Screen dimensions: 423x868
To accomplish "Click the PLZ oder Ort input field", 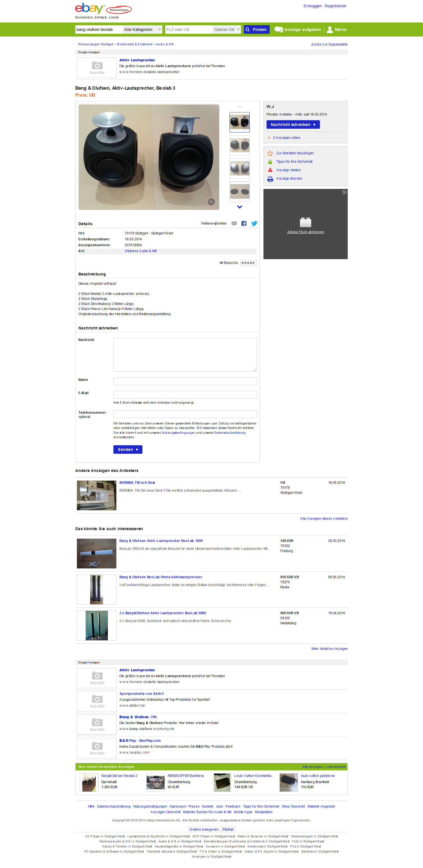I will [x=189, y=30].
